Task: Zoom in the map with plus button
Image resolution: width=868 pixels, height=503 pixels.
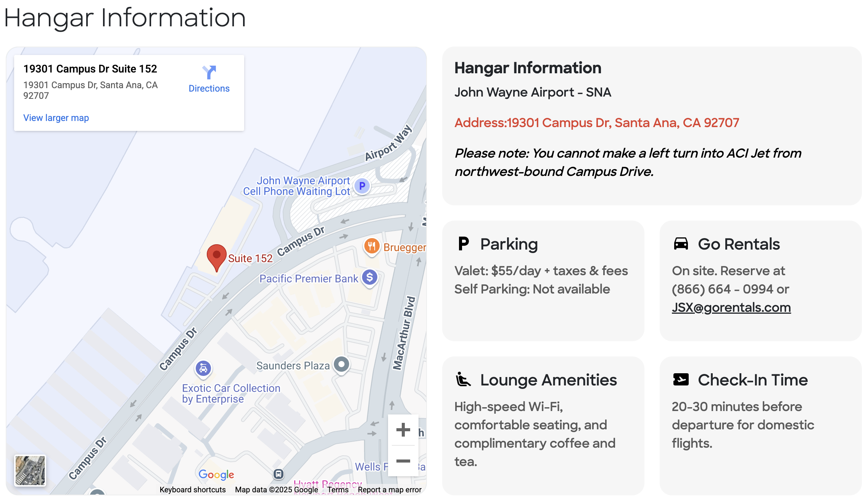Action: (403, 430)
